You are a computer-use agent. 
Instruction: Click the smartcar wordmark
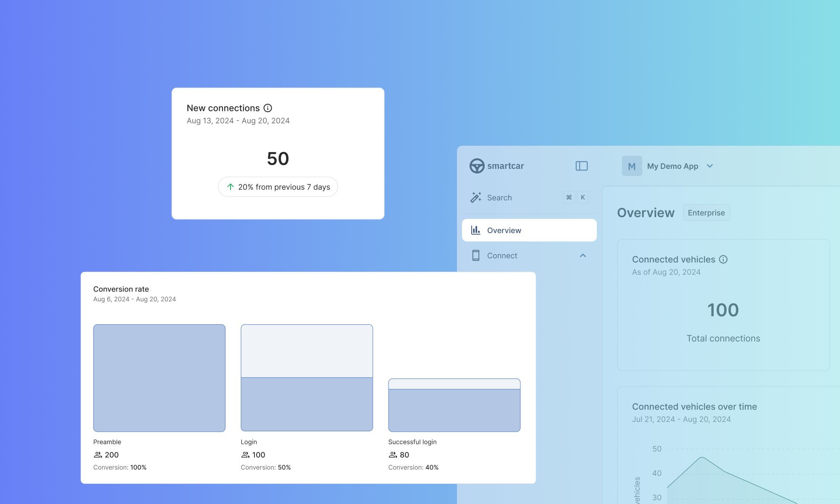click(x=506, y=166)
